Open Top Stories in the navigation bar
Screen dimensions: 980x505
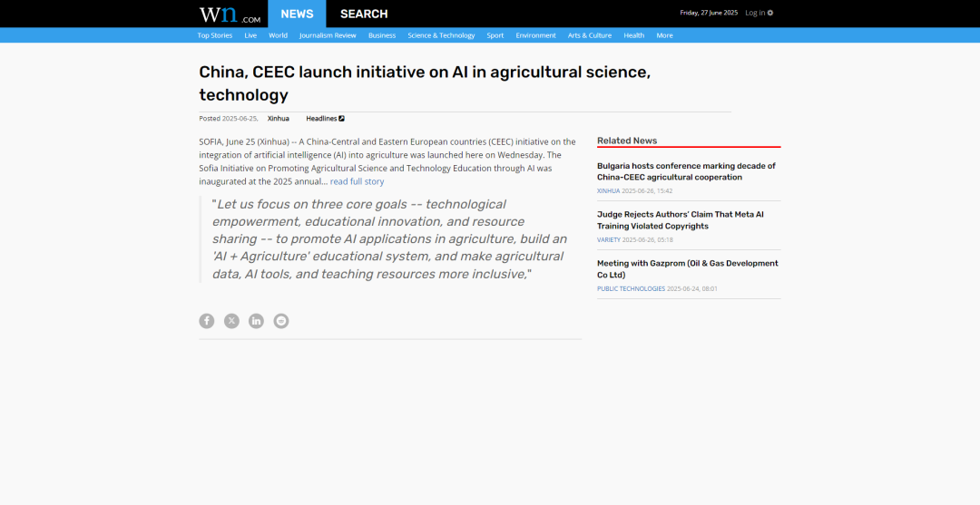point(215,35)
